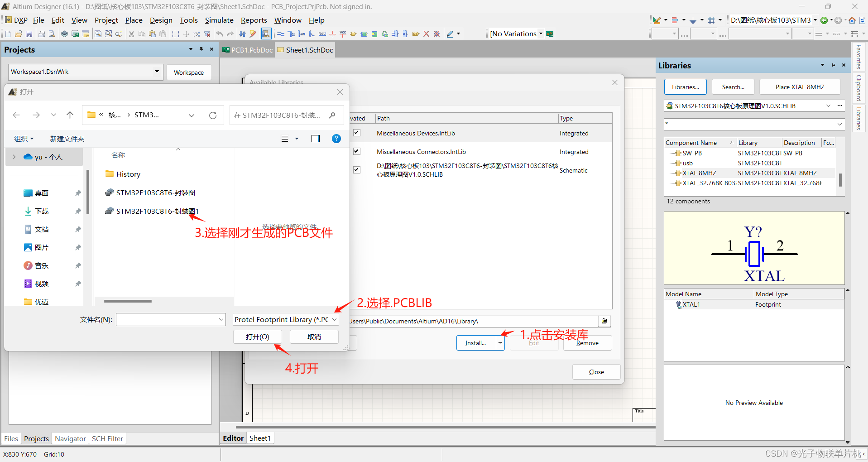Click the refresh icon in file dialog
The width and height of the screenshot is (868, 462).
(213, 115)
